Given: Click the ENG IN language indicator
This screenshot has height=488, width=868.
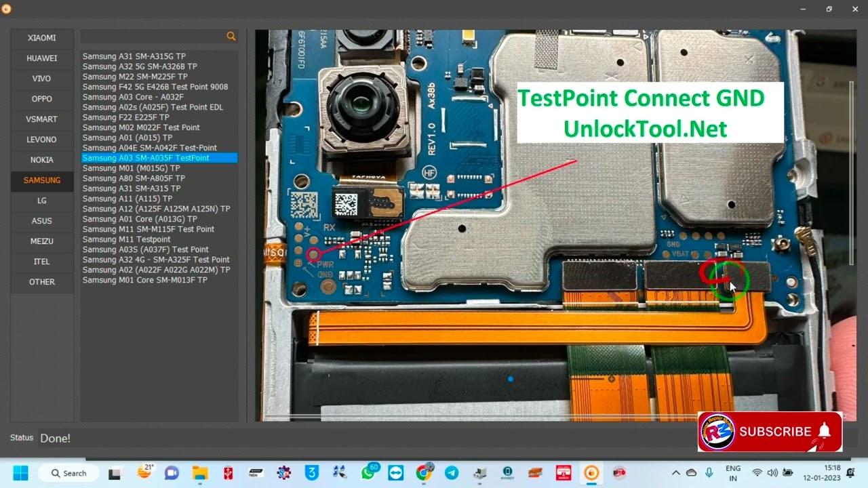Looking at the screenshot, I should coord(733,473).
